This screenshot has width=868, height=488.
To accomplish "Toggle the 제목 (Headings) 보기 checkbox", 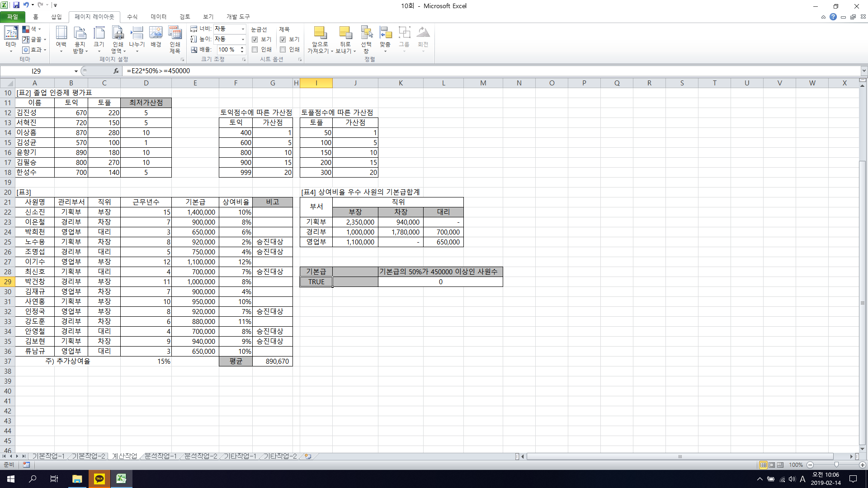I will (x=283, y=39).
